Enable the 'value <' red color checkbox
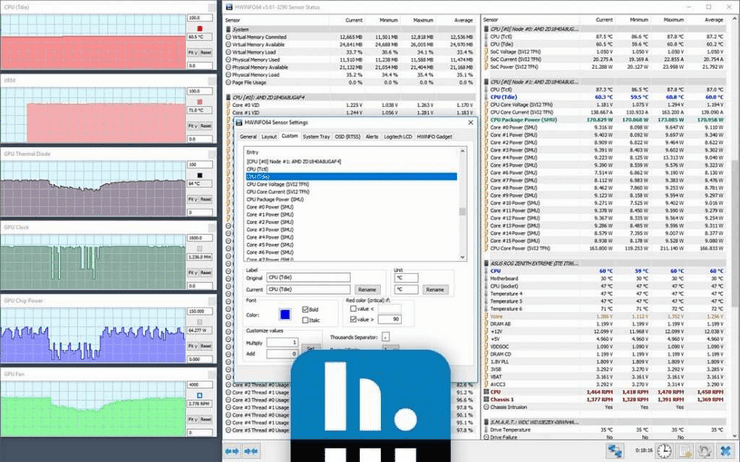Image resolution: width=740 pixels, height=462 pixels. (x=353, y=309)
